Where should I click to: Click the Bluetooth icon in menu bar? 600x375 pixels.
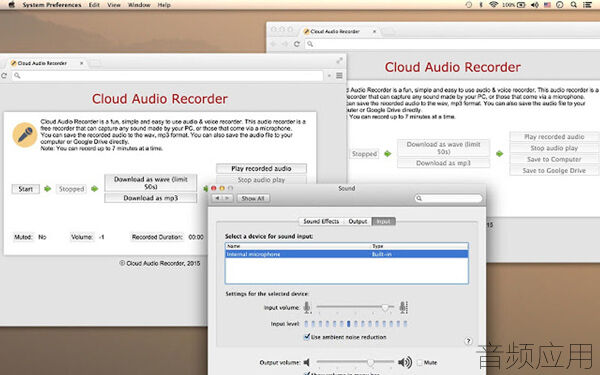tap(481, 5)
